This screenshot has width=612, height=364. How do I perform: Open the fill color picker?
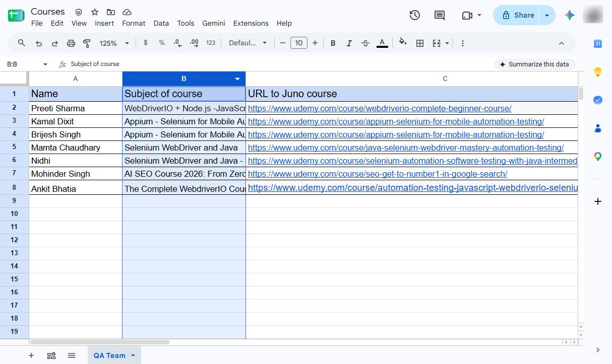tap(403, 42)
